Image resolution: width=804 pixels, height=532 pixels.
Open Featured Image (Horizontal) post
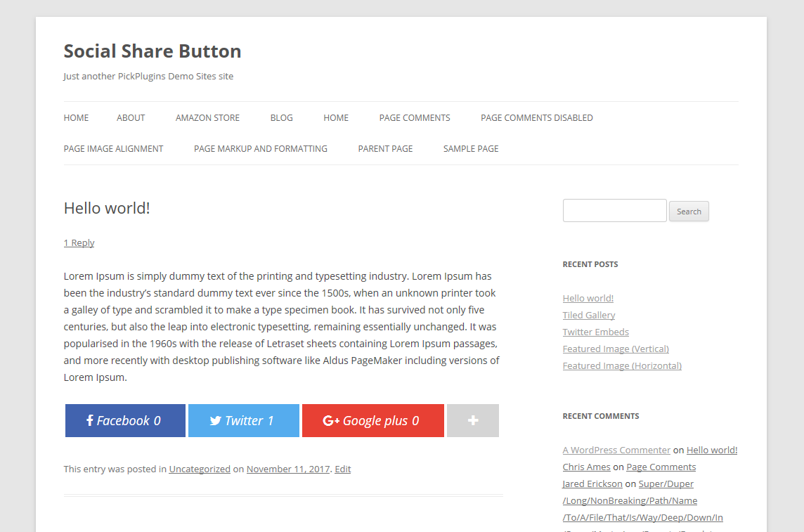tap(622, 366)
